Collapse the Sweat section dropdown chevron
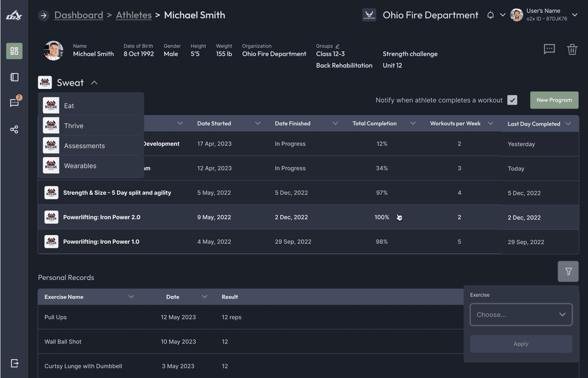Viewport: 588px width, 378px height. 94,83
